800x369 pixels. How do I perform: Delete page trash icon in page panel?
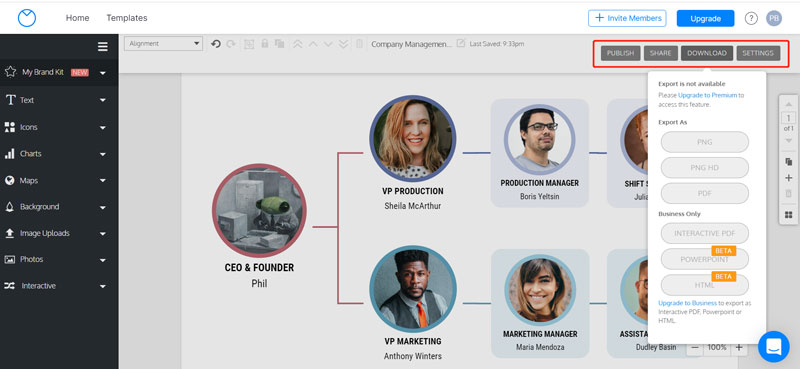[788, 193]
